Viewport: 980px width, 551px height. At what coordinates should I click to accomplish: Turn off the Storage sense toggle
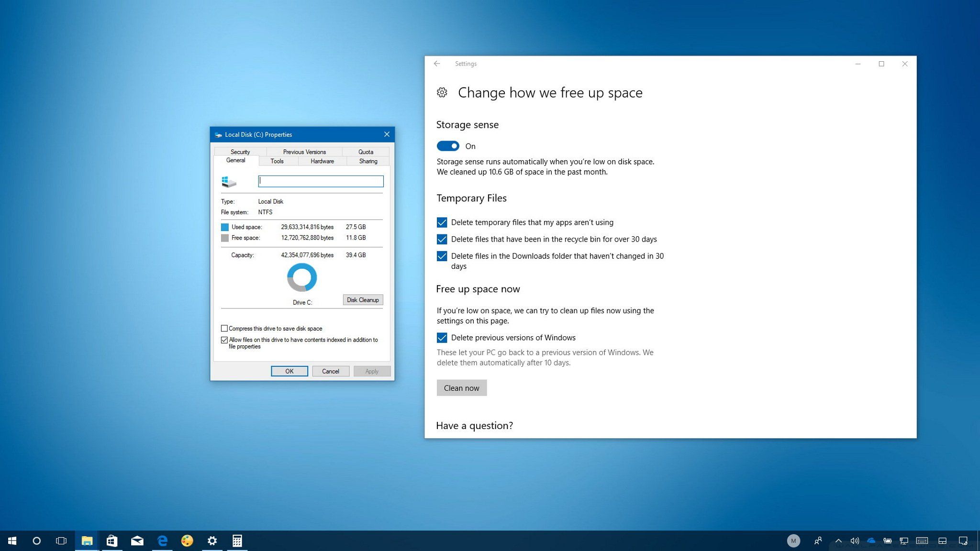[x=447, y=146]
